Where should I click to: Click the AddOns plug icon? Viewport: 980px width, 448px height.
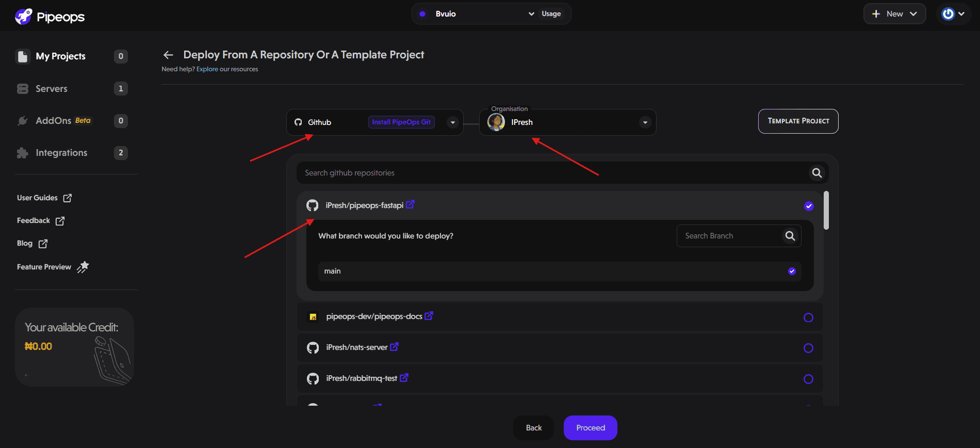(23, 121)
